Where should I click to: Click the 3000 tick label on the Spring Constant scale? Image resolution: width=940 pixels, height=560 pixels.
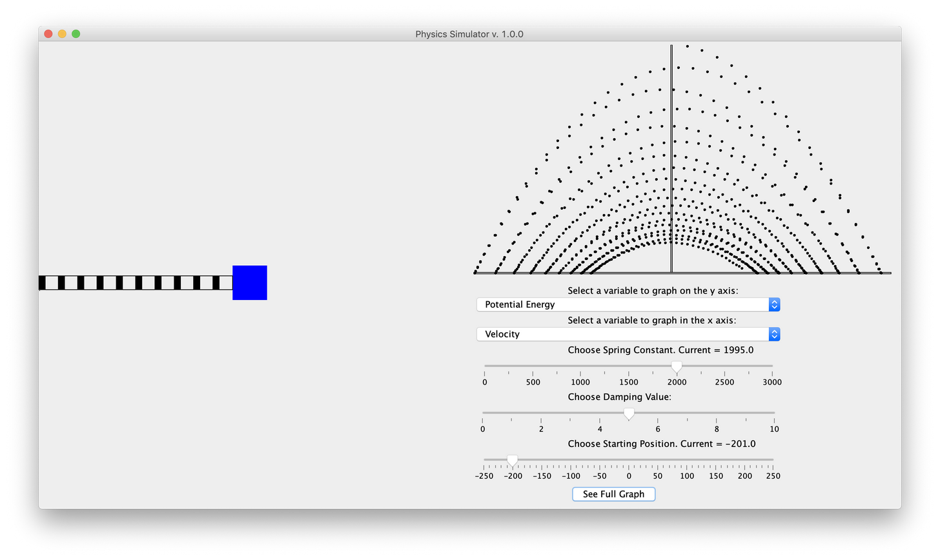pos(772,382)
